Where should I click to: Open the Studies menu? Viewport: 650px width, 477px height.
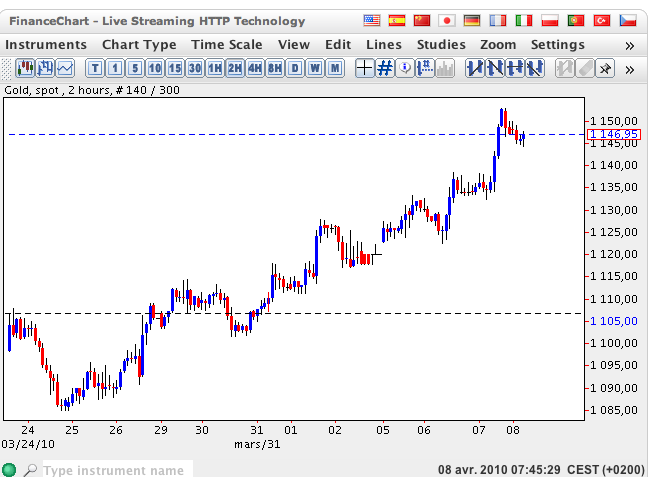tap(441, 44)
